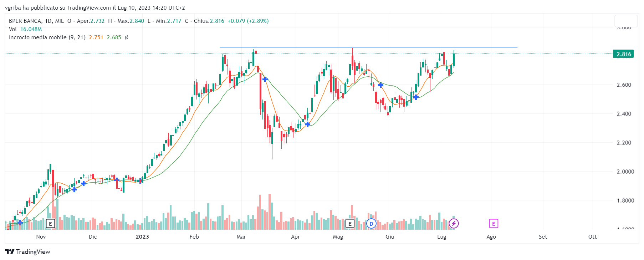Click the Nov time axis label
644x260 pixels.
coord(41,237)
